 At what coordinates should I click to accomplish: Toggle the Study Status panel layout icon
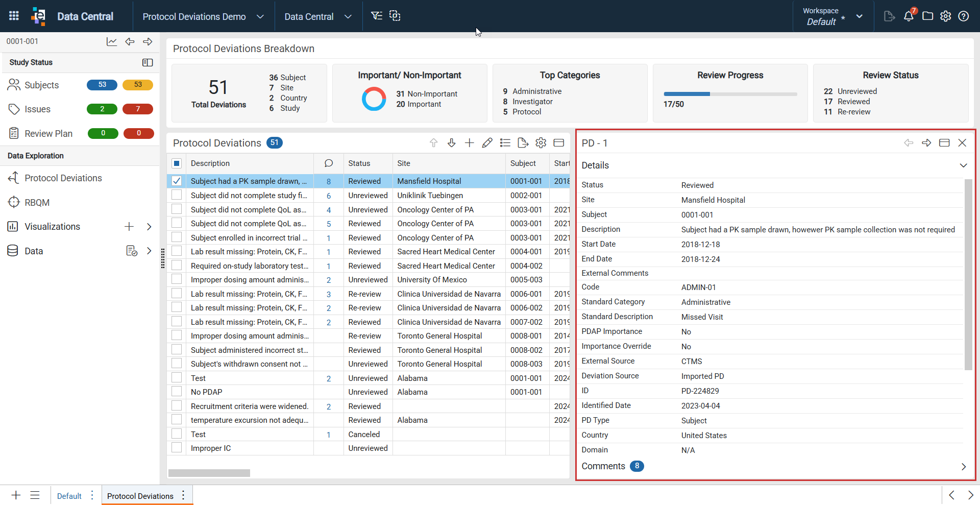point(148,62)
